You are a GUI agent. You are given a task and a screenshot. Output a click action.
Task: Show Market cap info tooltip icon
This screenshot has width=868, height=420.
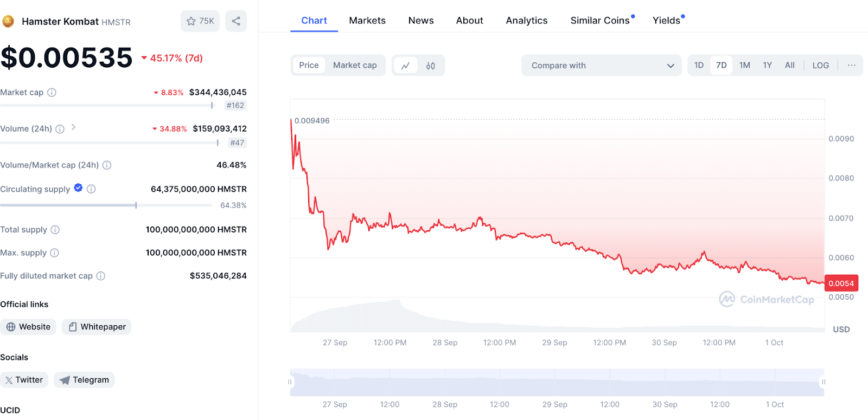click(x=52, y=93)
